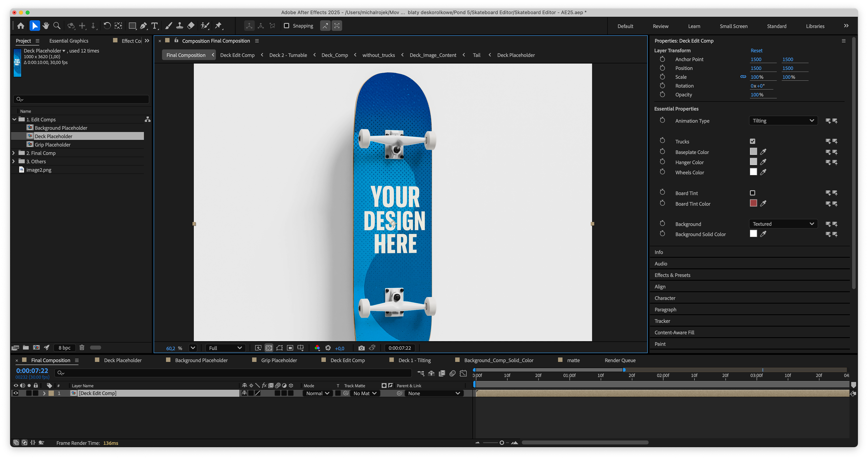Select the Eraser tool
The image size is (868, 459).
(191, 26)
